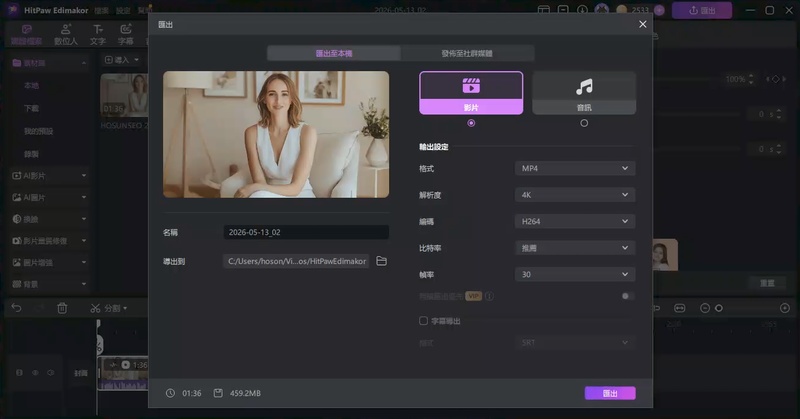Open the 字幕 subtitle tool
800x419 pixels.
click(126, 35)
